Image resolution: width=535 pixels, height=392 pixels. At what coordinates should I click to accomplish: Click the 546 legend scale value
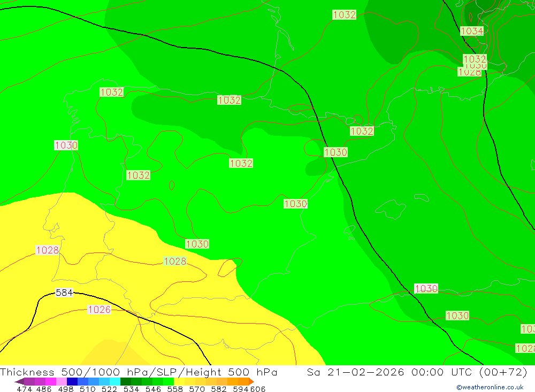point(153,389)
